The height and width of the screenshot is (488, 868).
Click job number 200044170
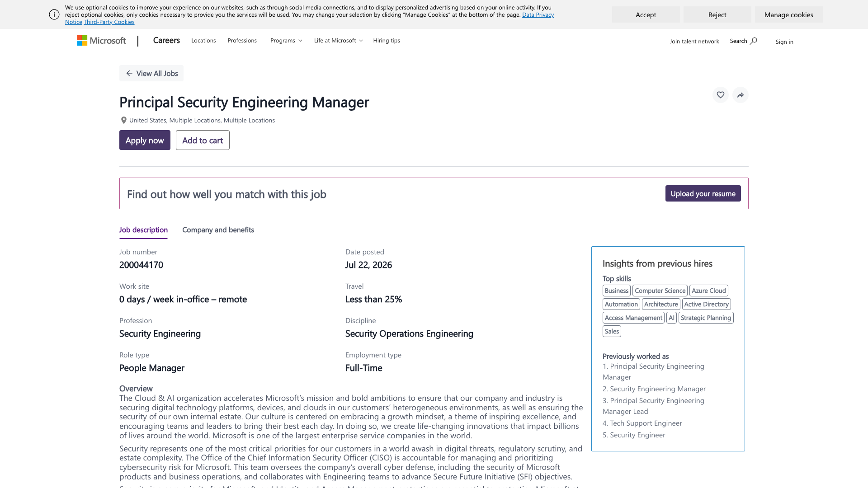click(x=141, y=265)
